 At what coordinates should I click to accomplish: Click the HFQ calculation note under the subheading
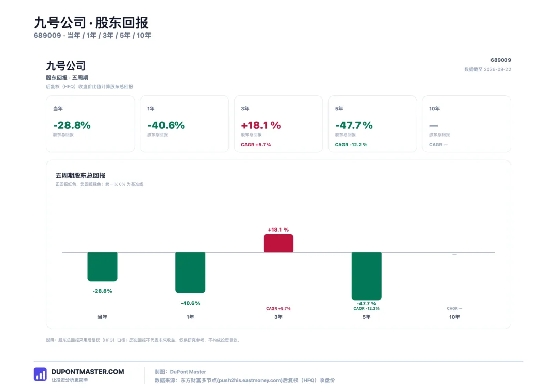pos(90,86)
